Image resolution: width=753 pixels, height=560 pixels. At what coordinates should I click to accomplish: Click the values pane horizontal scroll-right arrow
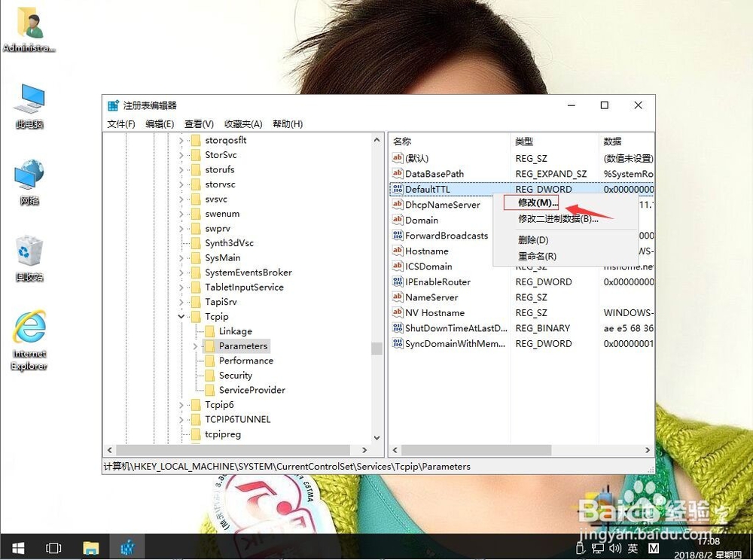(x=648, y=450)
